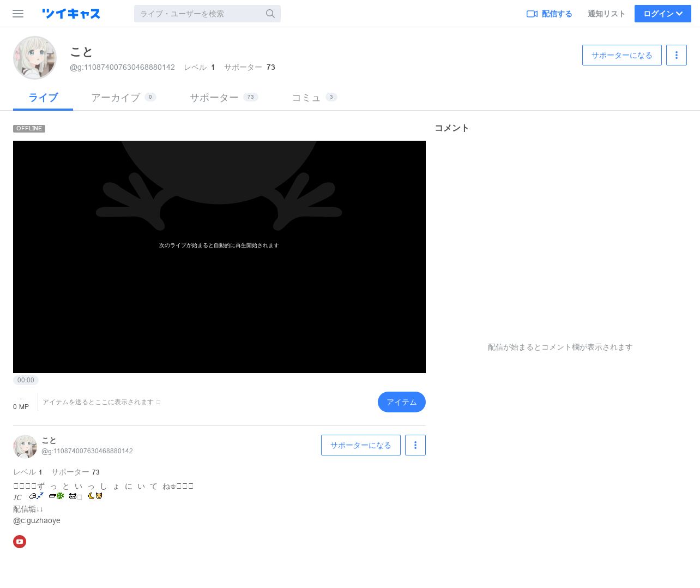Click the large profile avatar of こと

click(35, 58)
